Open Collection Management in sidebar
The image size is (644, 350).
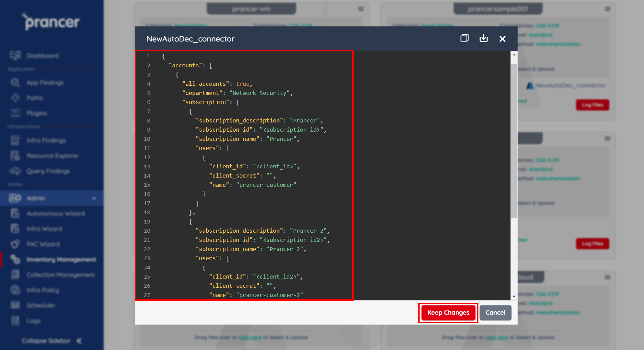(x=61, y=275)
